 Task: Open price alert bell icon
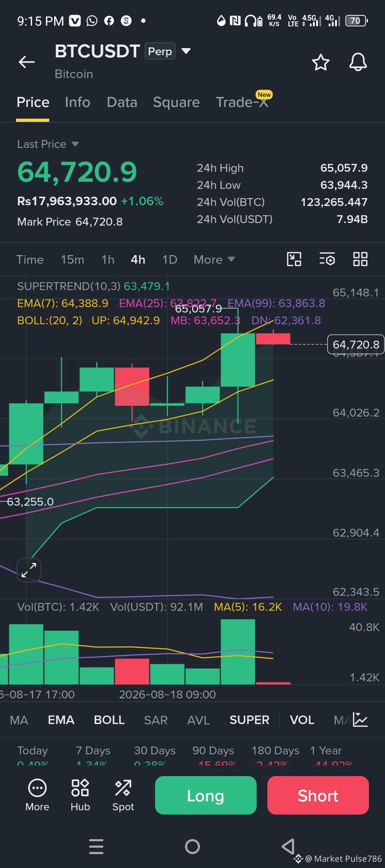[358, 62]
